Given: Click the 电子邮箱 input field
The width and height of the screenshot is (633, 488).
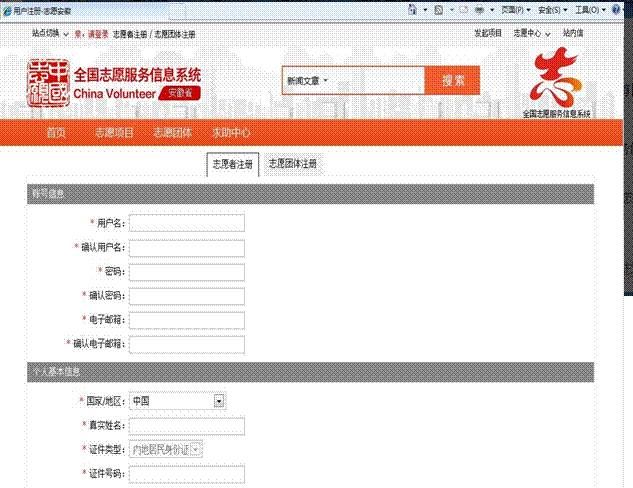Looking at the screenshot, I should coord(187,320).
